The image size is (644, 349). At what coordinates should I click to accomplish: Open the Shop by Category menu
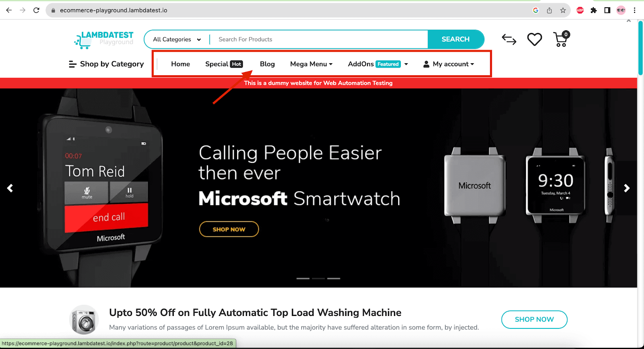pos(106,64)
